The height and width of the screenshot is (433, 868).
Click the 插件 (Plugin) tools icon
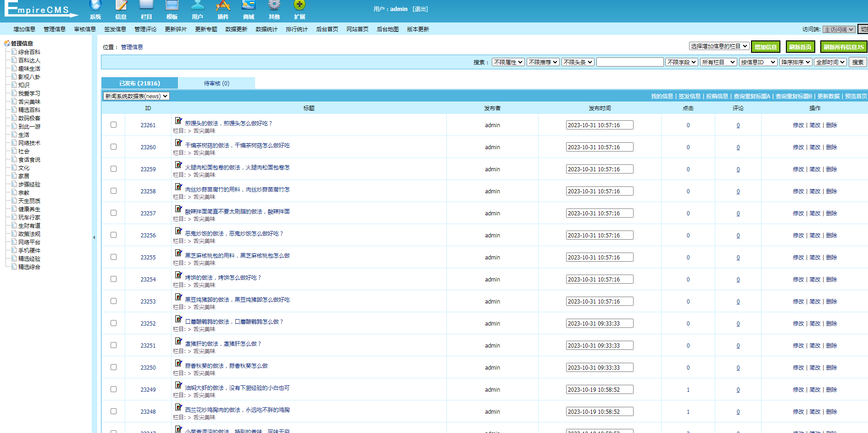(223, 6)
